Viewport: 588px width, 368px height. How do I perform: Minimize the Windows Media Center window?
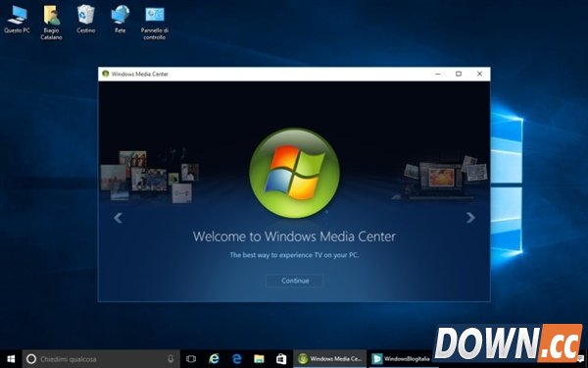[x=438, y=74]
